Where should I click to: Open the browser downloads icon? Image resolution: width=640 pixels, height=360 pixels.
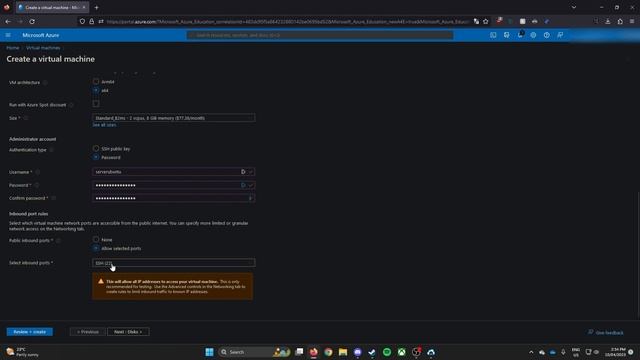click(608, 21)
